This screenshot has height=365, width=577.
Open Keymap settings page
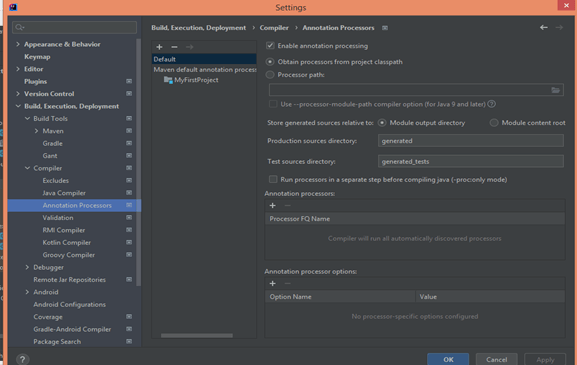click(x=37, y=57)
